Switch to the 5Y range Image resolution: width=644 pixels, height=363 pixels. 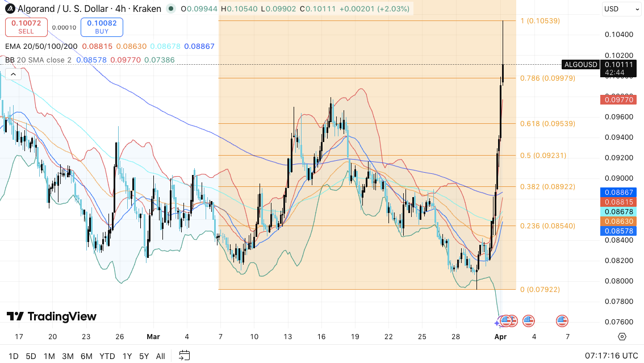tap(144, 356)
